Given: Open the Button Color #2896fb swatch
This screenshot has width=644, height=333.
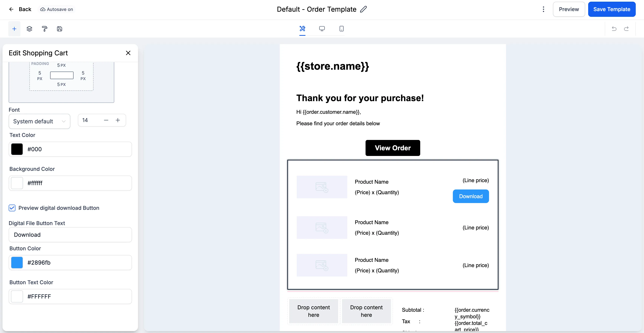Looking at the screenshot, I should tap(17, 263).
